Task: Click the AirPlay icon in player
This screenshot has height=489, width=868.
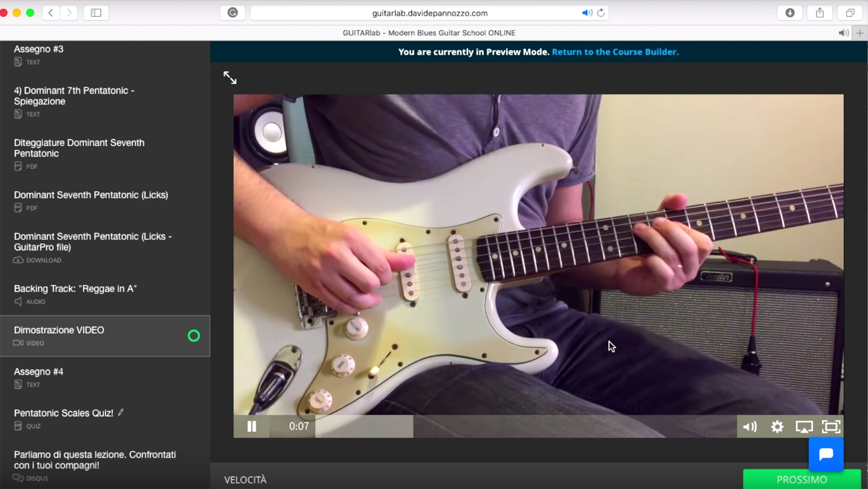Action: [804, 427]
